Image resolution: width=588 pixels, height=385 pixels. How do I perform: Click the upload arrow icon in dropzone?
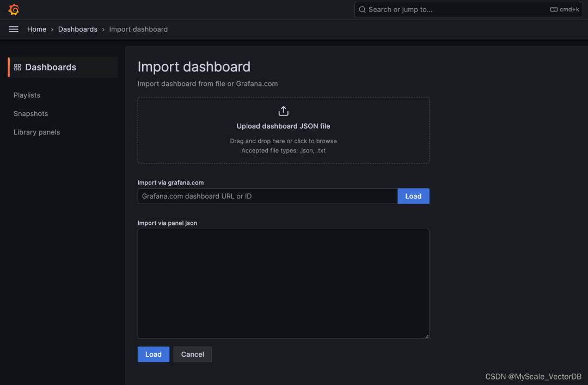tap(283, 111)
